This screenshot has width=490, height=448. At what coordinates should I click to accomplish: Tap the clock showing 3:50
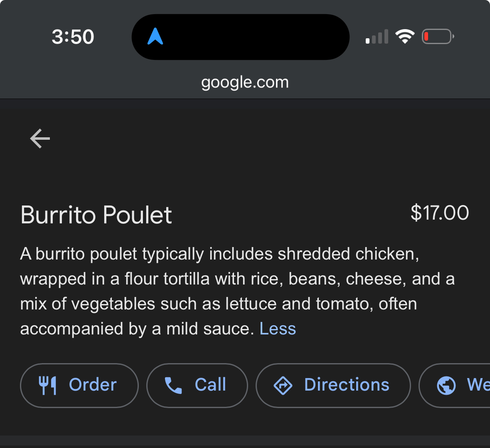(73, 37)
